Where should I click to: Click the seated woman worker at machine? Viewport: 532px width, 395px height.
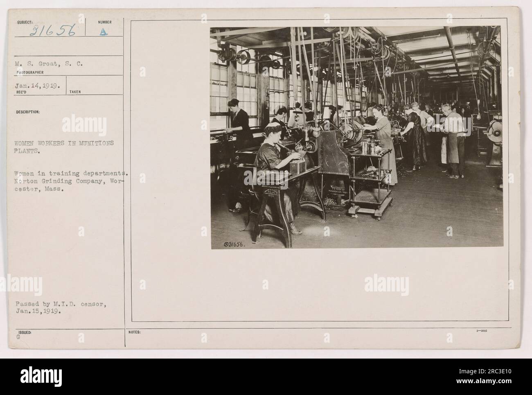click(277, 180)
